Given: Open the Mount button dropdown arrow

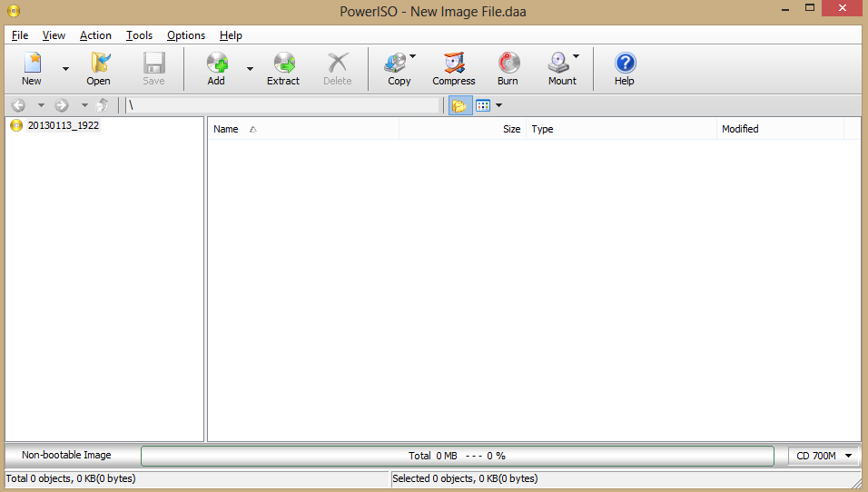Looking at the screenshot, I should coord(576,56).
